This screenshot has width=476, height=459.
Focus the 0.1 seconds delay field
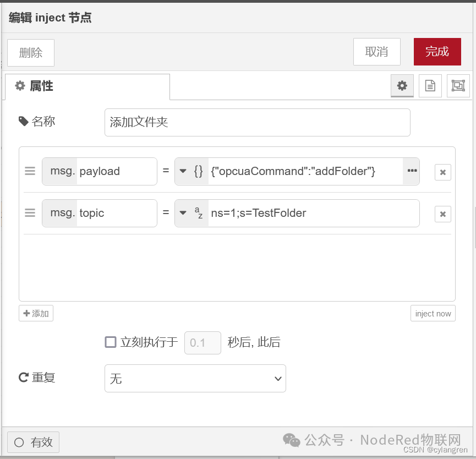tap(203, 343)
